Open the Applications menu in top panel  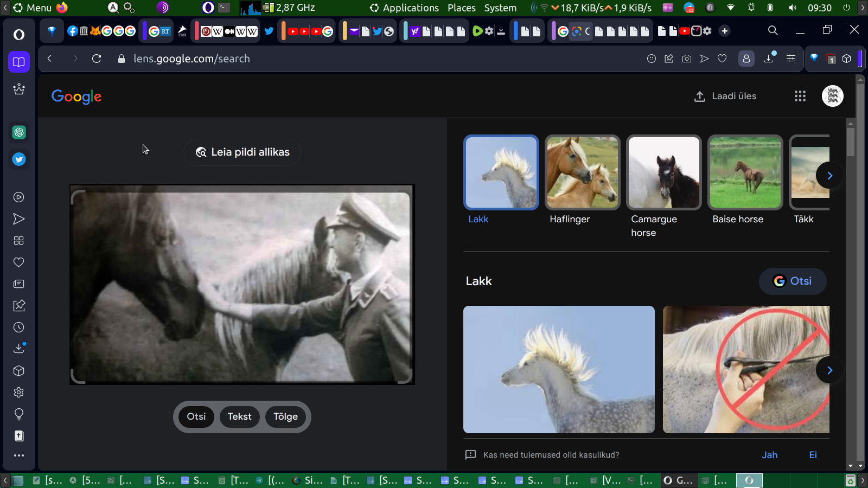[404, 8]
